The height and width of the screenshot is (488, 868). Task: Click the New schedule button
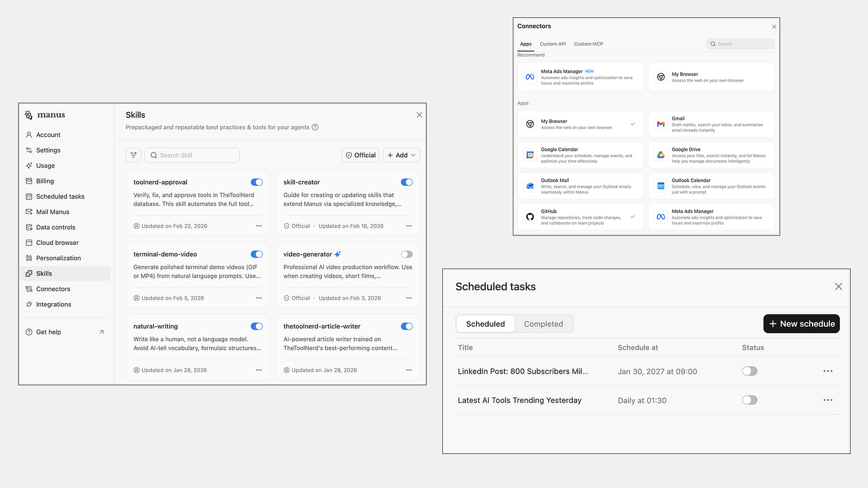coord(802,324)
